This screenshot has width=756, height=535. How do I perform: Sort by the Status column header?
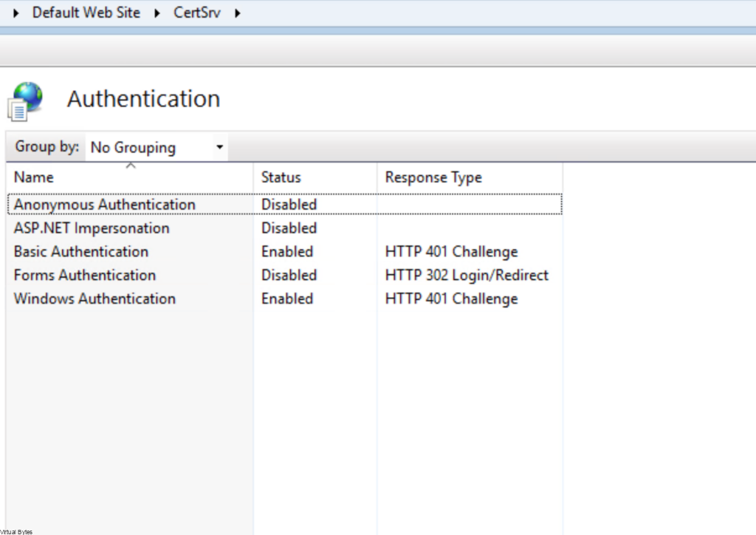pyautogui.click(x=281, y=177)
